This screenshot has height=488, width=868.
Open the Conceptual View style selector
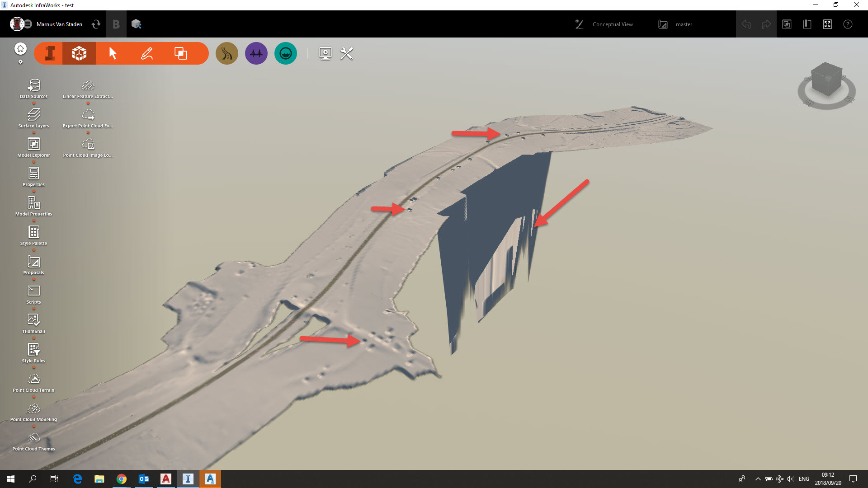(x=613, y=24)
